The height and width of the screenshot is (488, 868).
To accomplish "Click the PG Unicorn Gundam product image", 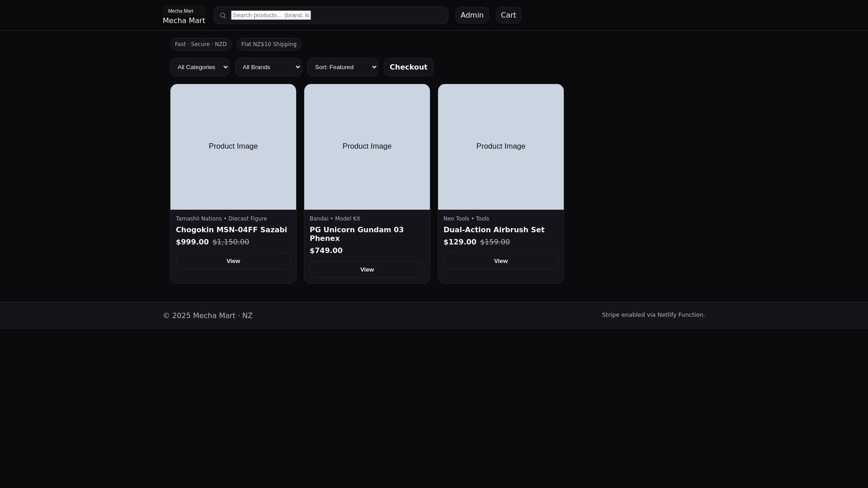I will (367, 147).
